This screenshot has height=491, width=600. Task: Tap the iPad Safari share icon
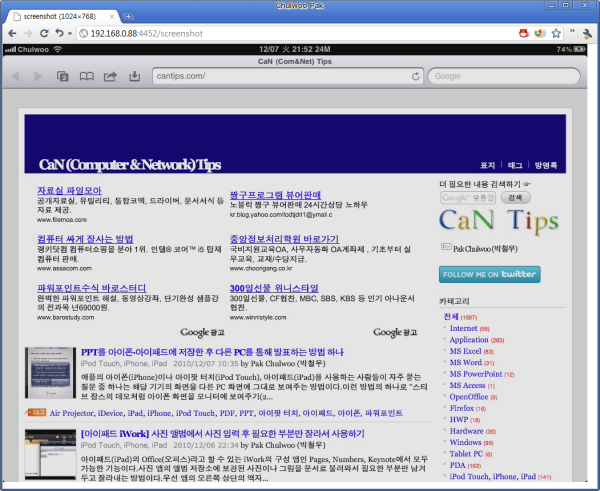coord(110,76)
